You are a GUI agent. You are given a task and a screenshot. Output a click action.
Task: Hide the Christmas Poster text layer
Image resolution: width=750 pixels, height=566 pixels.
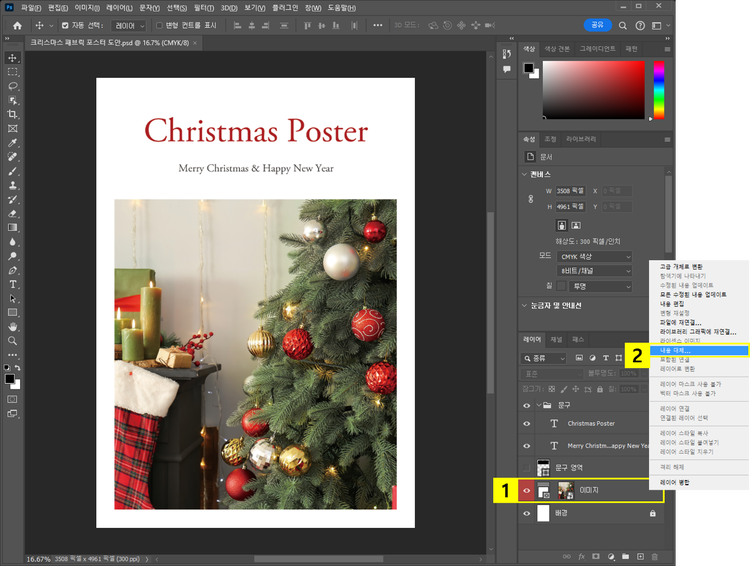pyautogui.click(x=527, y=423)
